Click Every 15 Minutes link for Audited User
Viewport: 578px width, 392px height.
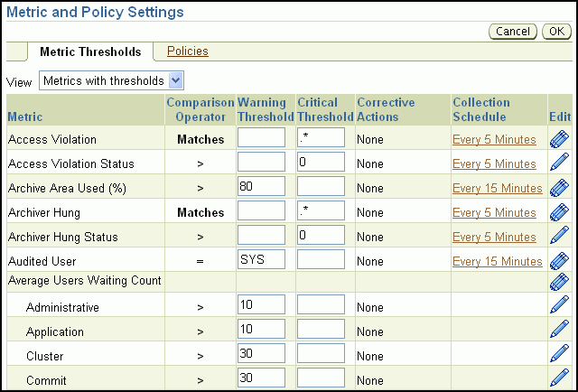497,262
